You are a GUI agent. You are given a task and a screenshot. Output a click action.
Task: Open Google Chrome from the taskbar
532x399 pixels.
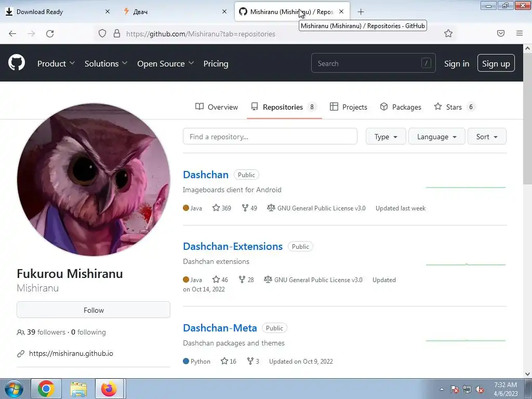pyautogui.click(x=46, y=389)
